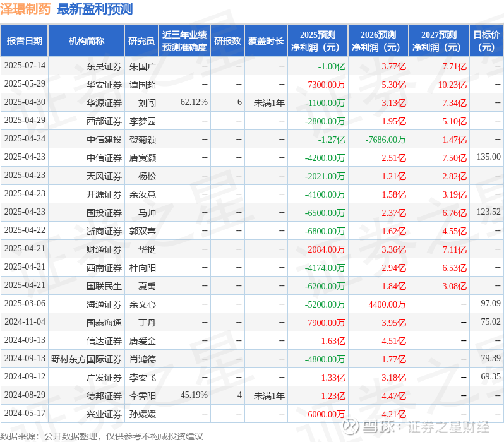Viewport: 504px width, 442px height.
Task: Click the target price 135.00
Action: click(489, 157)
